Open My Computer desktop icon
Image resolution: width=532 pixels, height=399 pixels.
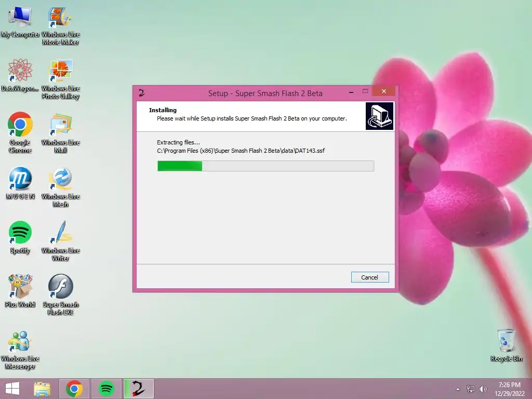click(x=20, y=22)
